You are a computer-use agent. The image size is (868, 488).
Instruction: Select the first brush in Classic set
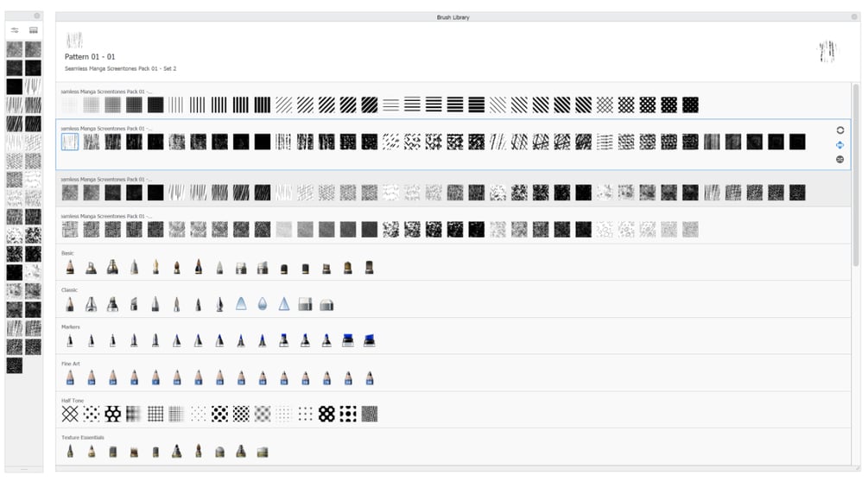pyautogui.click(x=70, y=304)
